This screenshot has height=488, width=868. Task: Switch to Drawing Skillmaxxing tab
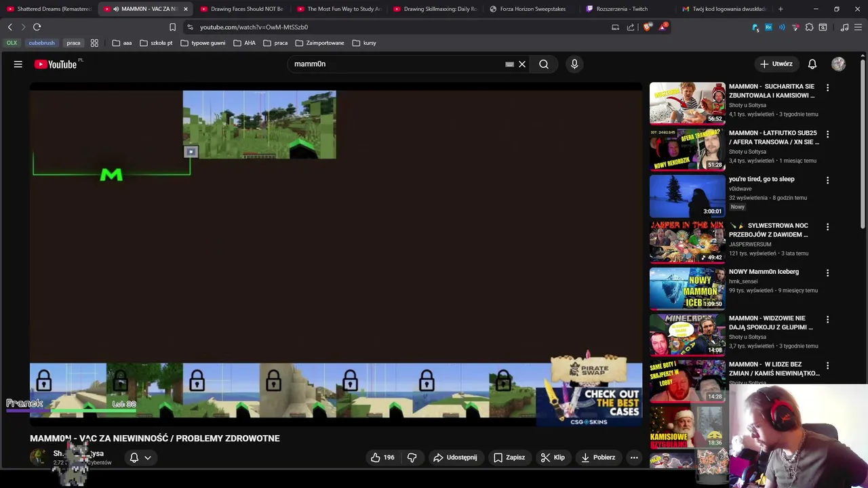tap(435, 9)
